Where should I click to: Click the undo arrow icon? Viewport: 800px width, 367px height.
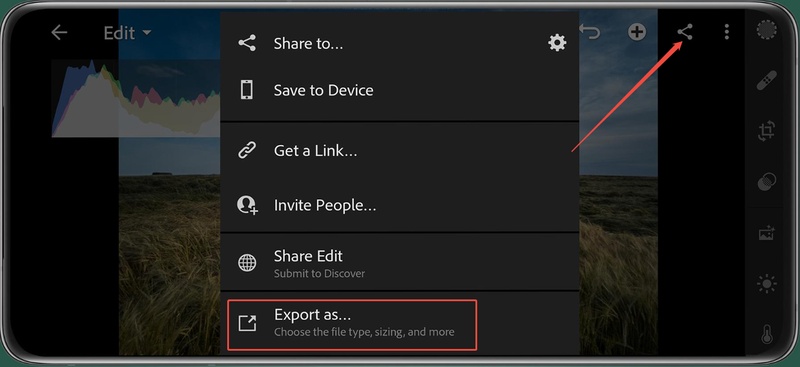tap(590, 33)
